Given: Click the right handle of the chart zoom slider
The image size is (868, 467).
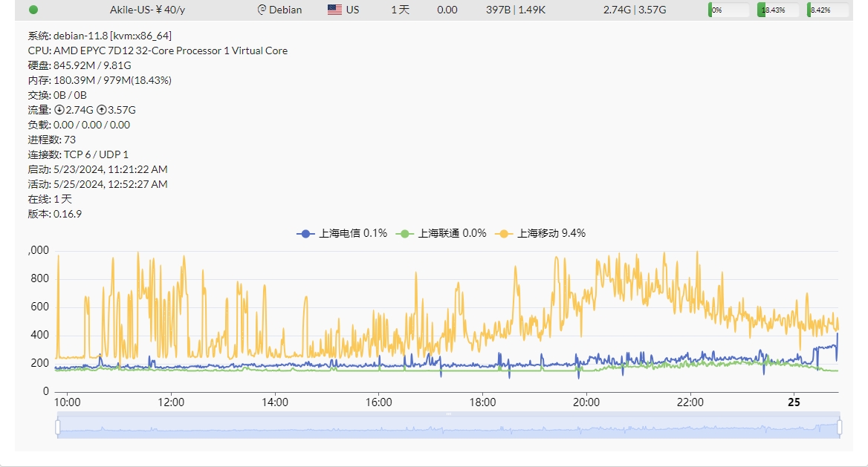Looking at the screenshot, I should tap(839, 427).
